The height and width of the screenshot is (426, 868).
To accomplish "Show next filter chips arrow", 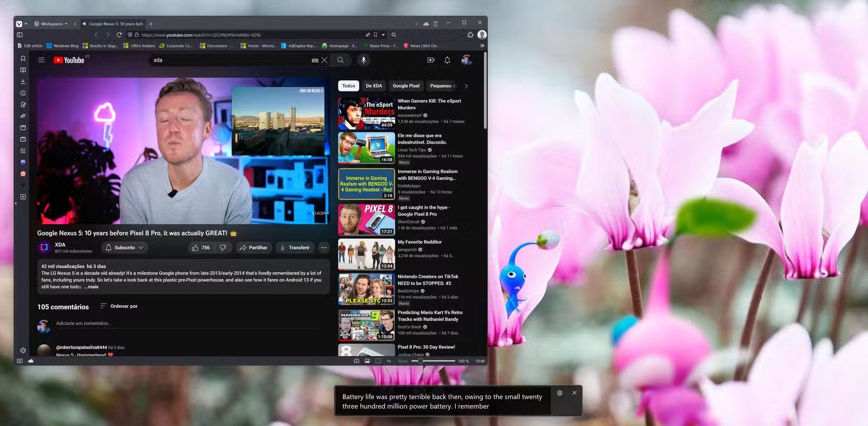I will (466, 86).
